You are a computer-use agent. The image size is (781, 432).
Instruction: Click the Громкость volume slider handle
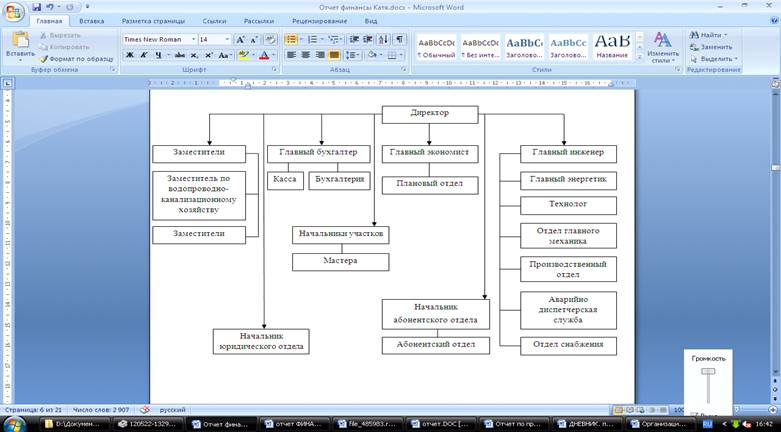coord(708,372)
